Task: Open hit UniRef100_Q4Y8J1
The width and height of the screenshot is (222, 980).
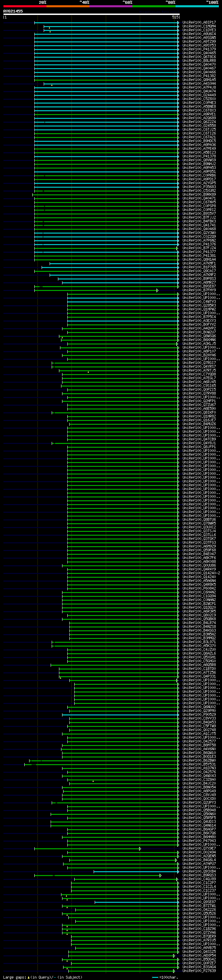Action: [199, 443]
